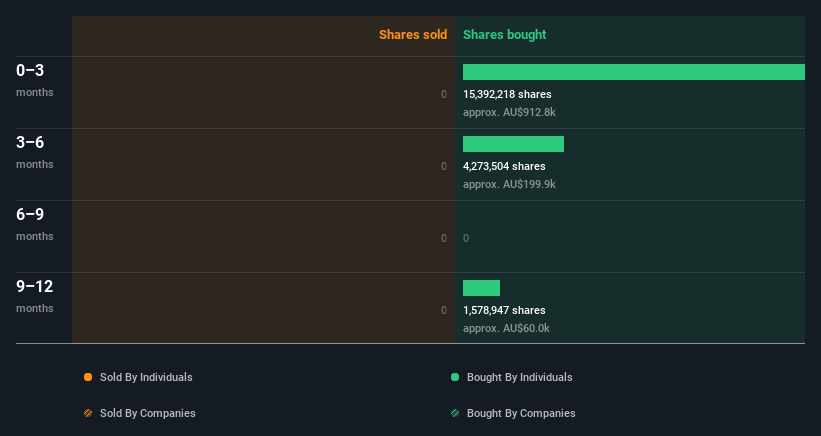821x436 pixels.
Task: Click the 0–3 months row label
Action: click(35, 80)
